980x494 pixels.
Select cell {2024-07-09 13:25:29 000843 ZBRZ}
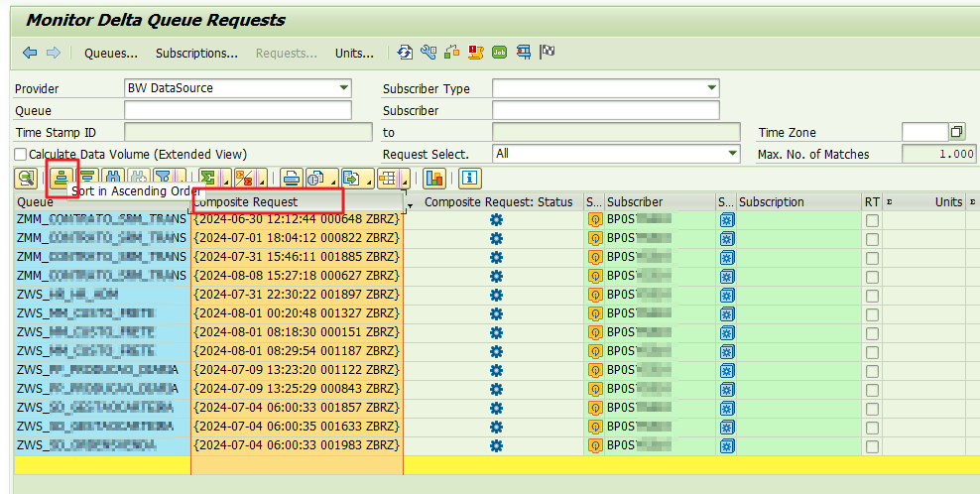(x=297, y=389)
